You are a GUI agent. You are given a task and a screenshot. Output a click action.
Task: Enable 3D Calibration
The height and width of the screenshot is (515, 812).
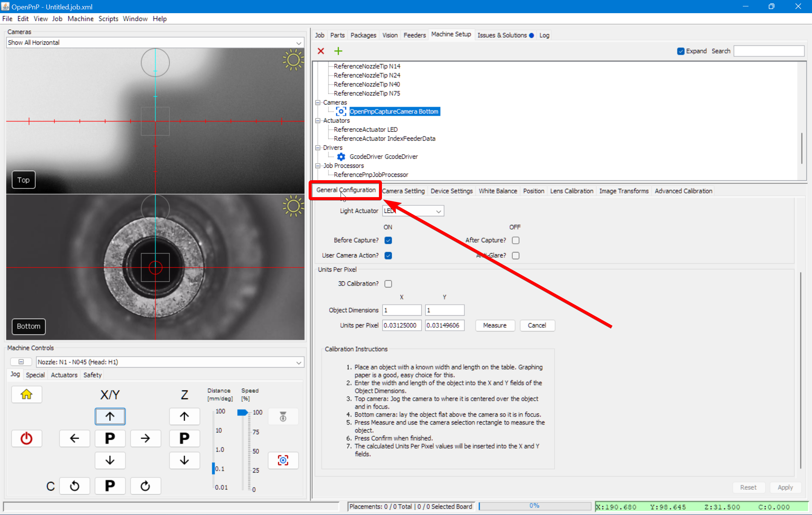388,284
